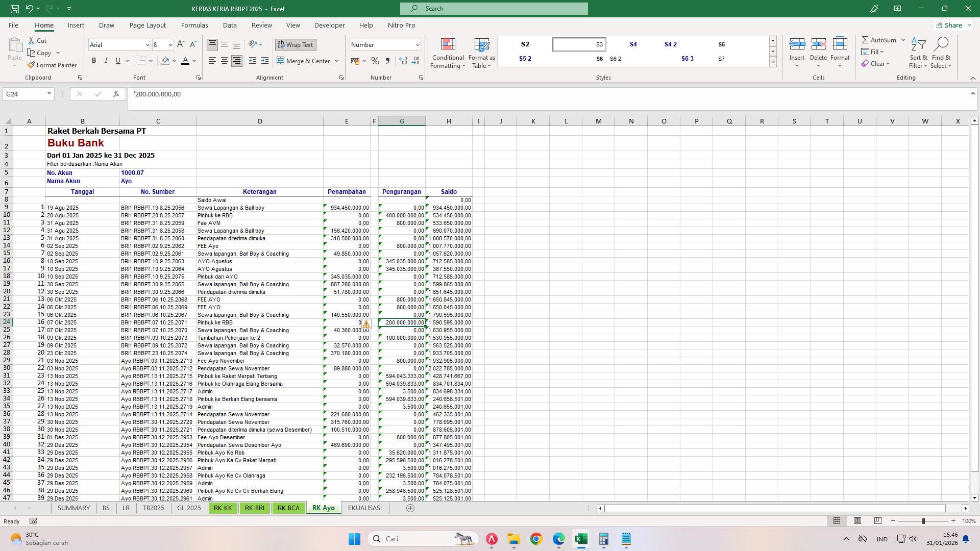Switch to the Formulas ribbon tab

194,25
